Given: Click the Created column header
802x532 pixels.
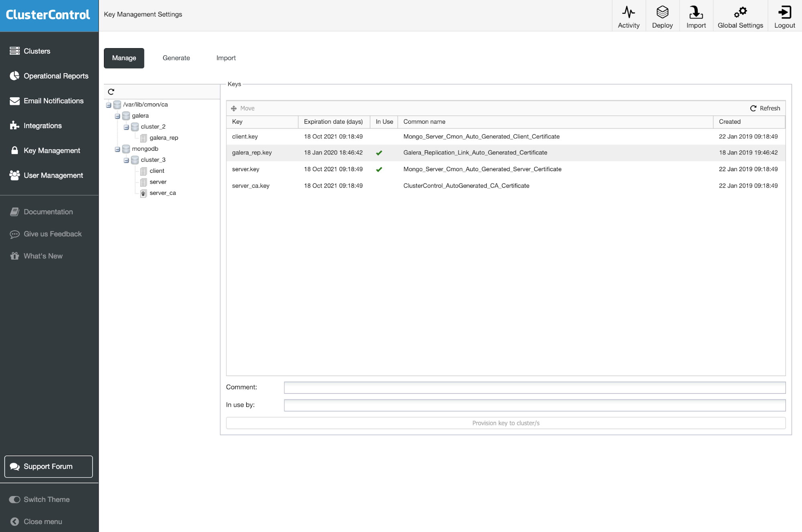Looking at the screenshot, I should point(749,122).
